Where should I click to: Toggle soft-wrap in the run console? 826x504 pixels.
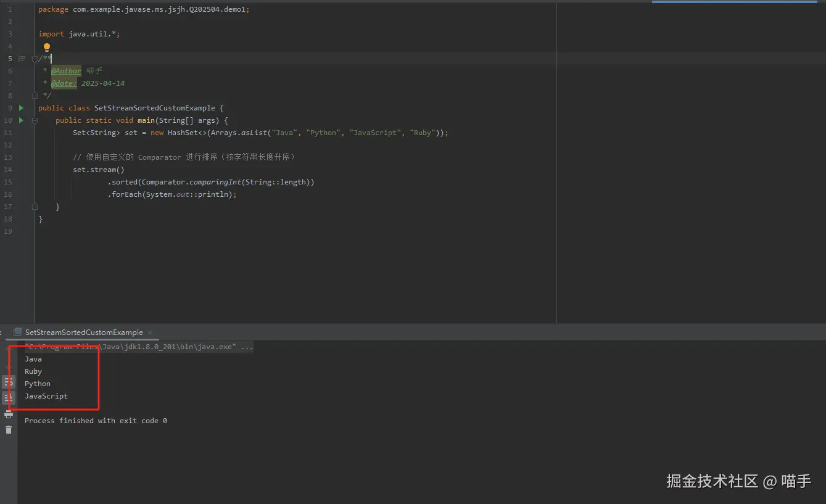[9, 382]
